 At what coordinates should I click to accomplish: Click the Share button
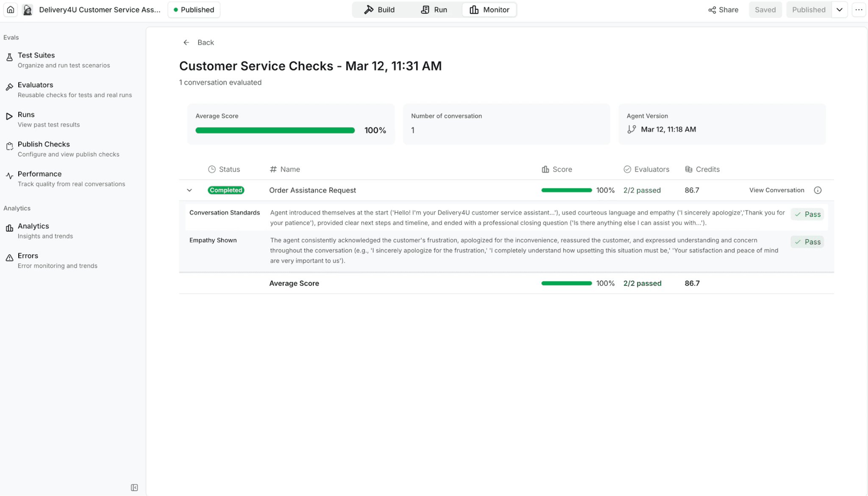click(723, 10)
